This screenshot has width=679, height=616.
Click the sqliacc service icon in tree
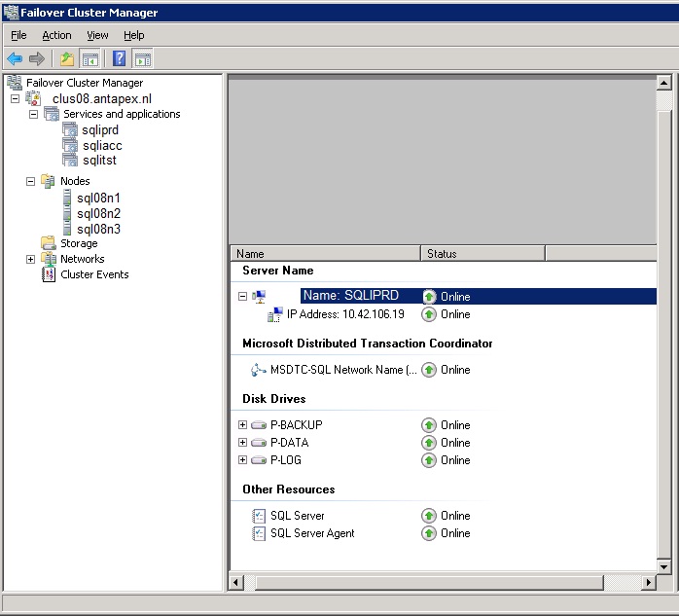(70, 145)
